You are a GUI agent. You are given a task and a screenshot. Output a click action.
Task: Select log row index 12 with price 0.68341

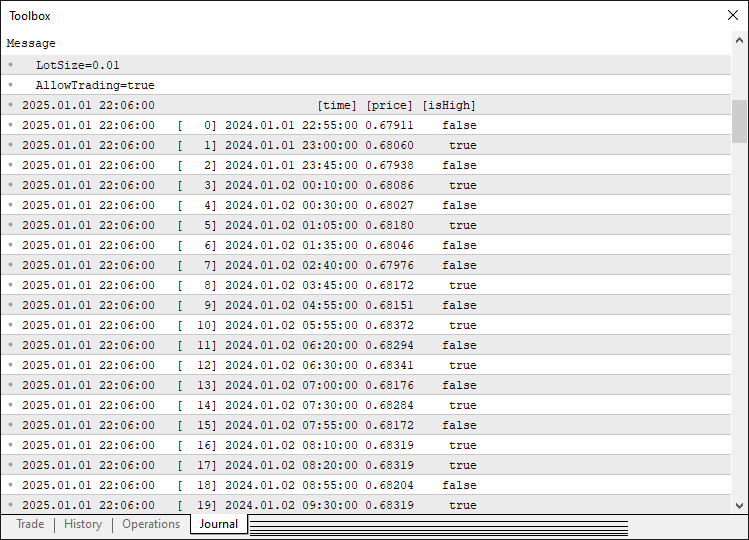coord(366,366)
